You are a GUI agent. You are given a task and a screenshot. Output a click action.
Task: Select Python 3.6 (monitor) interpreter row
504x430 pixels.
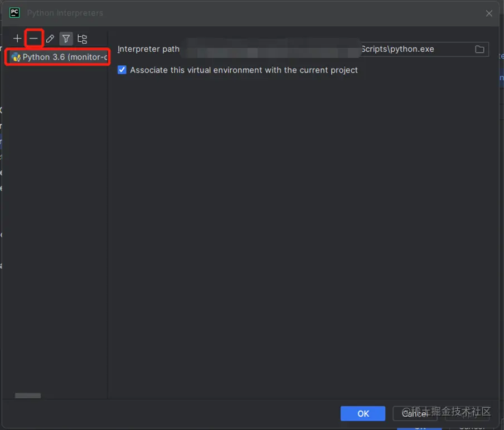(57, 57)
